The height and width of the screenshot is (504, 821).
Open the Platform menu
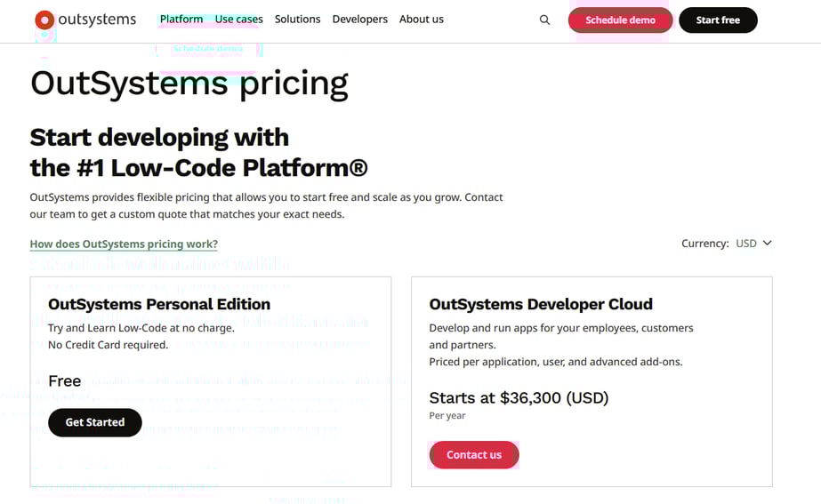click(x=181, y=19)
